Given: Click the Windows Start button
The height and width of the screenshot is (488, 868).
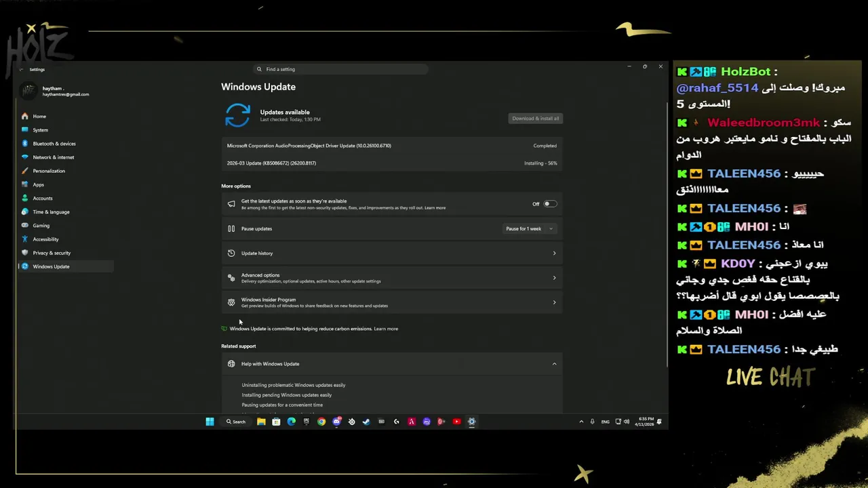Looking at the screenshot, I should coord(210,422).
